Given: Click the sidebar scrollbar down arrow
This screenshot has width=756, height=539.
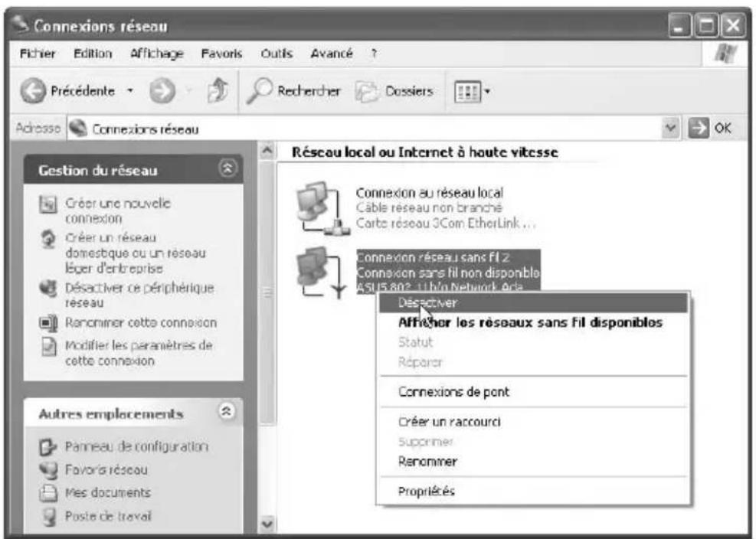Looking at the screenshot, I should (x=267, y=524).
